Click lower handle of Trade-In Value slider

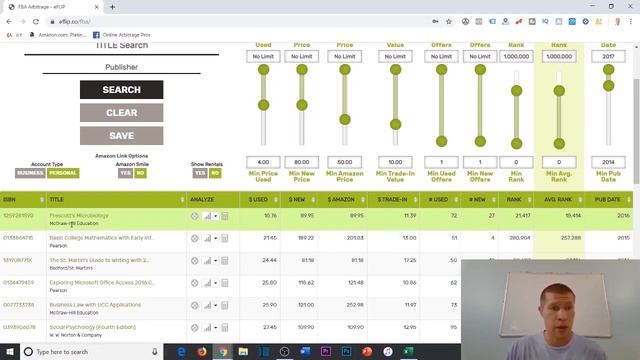396,124
